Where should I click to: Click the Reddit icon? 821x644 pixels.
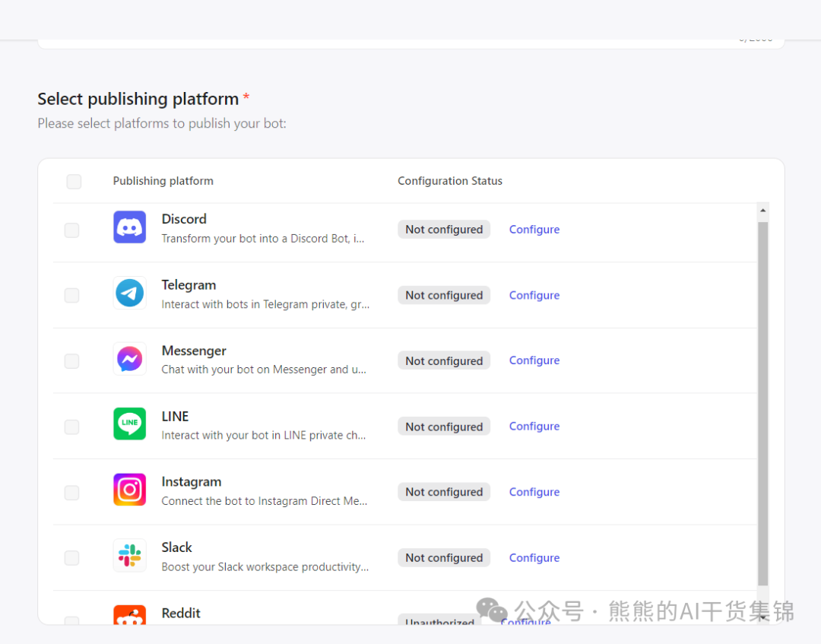(x=129, y=616)
